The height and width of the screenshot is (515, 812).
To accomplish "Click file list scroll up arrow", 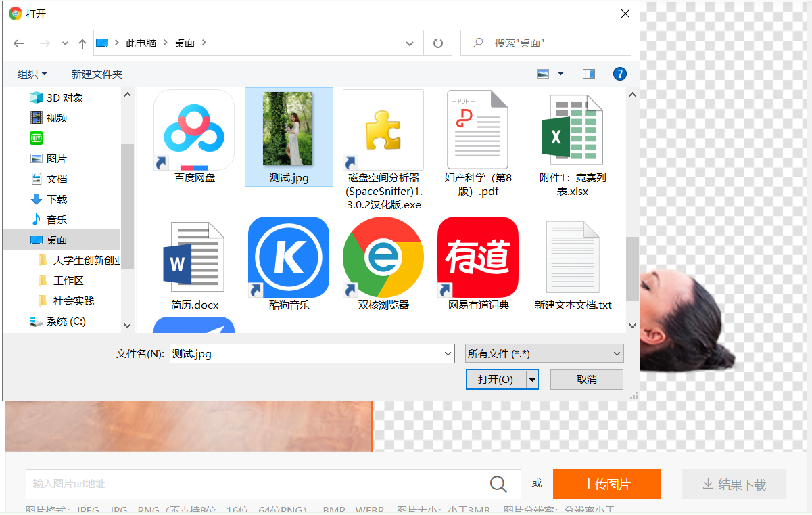I will 632,95.
